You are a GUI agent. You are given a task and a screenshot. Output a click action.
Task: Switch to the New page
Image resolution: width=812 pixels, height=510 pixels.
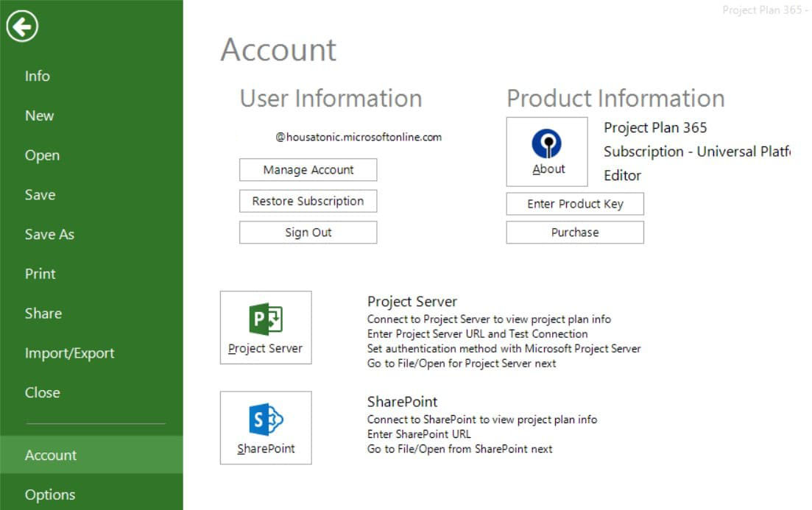pyautogui.click(x=38, y=116)
